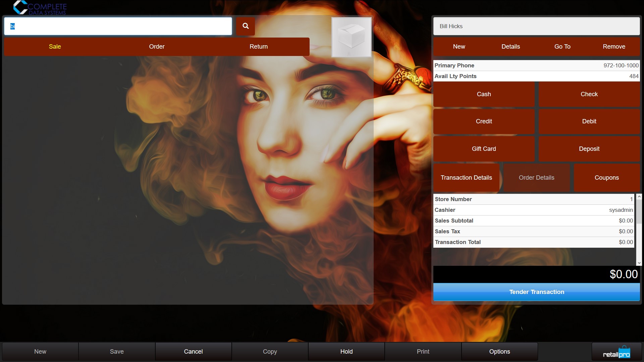644x362 pixels.
Task: Open the Coupons section
Action: pos(606,178)
